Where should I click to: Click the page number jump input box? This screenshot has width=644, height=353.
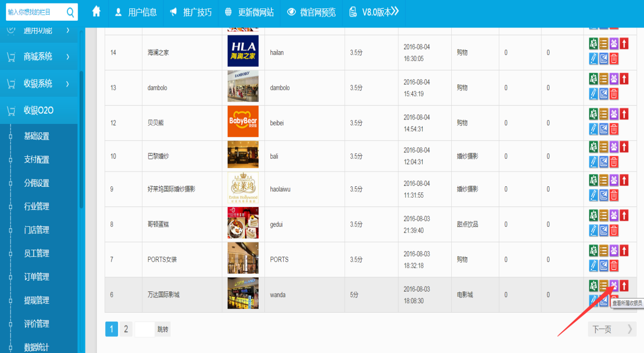[145, 329]
